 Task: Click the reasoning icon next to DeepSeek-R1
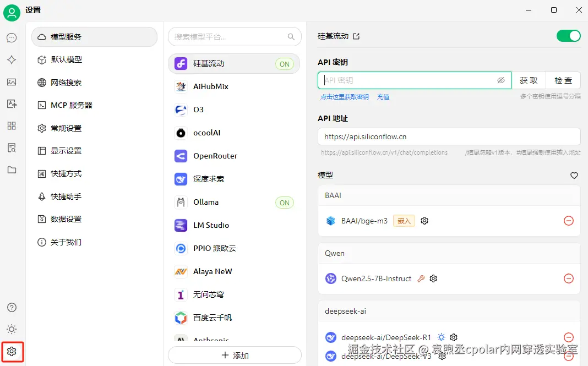pos(442,337)
